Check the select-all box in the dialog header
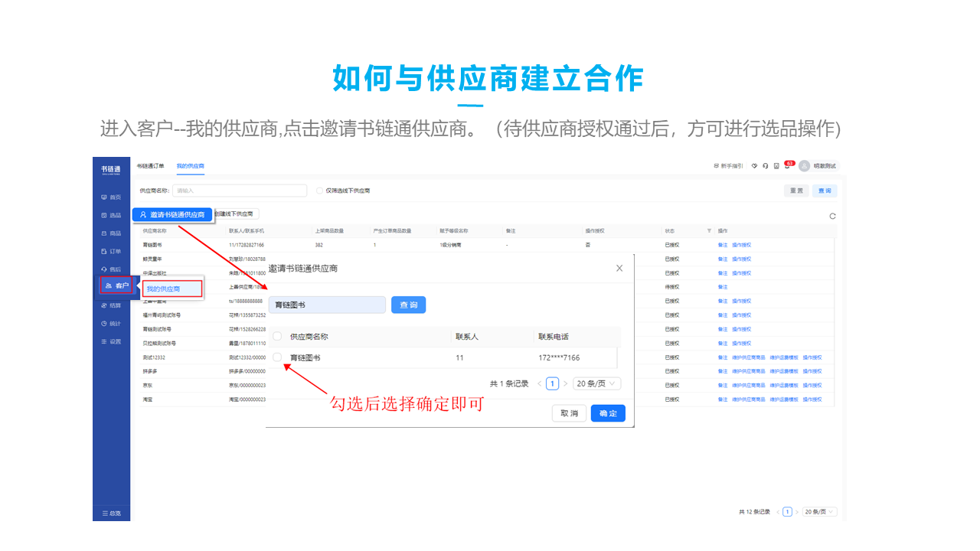 277,336
